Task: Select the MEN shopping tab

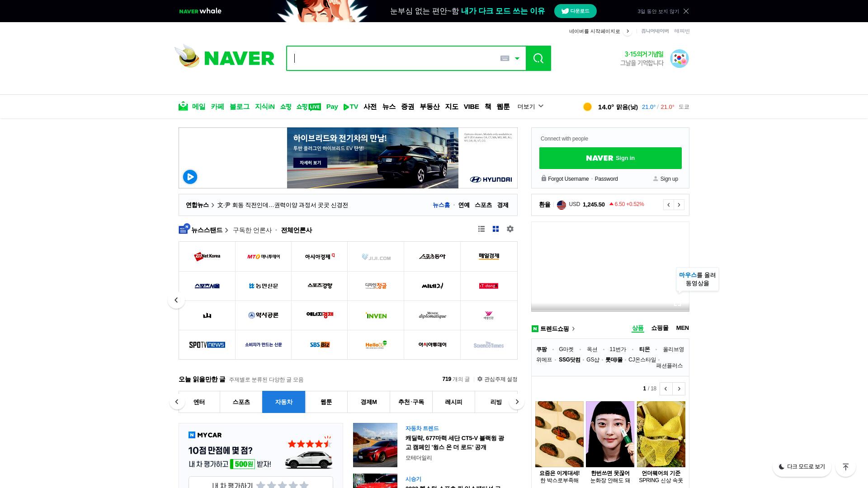Action: [682, 328]
